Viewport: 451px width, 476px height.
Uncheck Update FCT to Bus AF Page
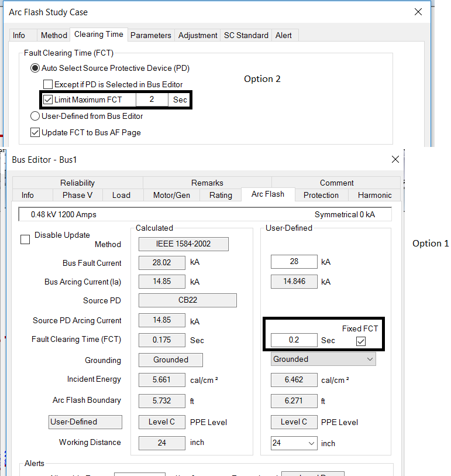tap(35, 132)
